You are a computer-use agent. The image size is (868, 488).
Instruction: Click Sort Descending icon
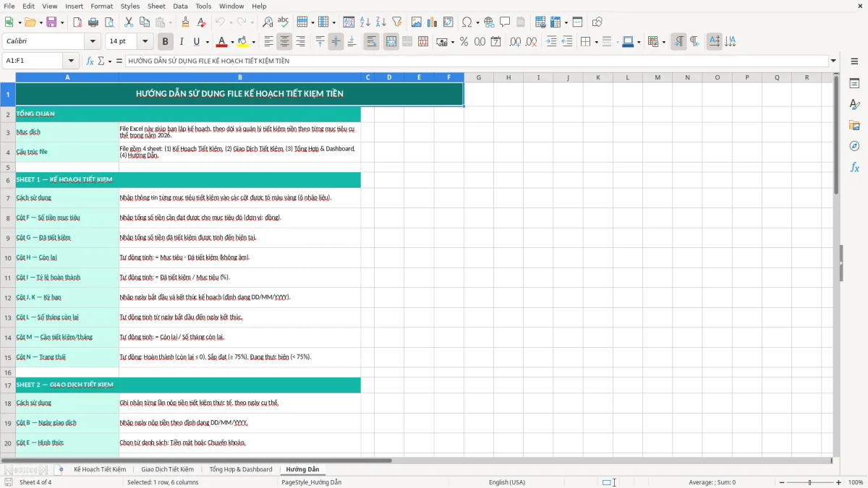click(381, 22)
